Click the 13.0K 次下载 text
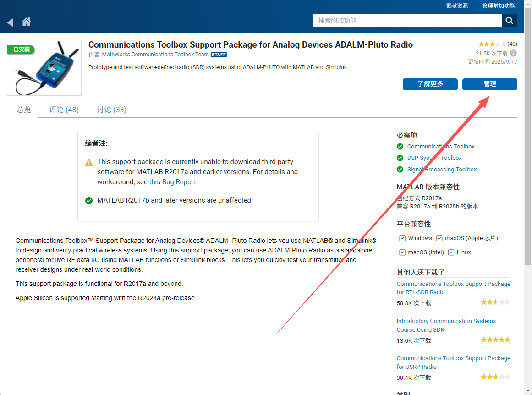This screenshot has height=395, width=532. pos(414,341)
